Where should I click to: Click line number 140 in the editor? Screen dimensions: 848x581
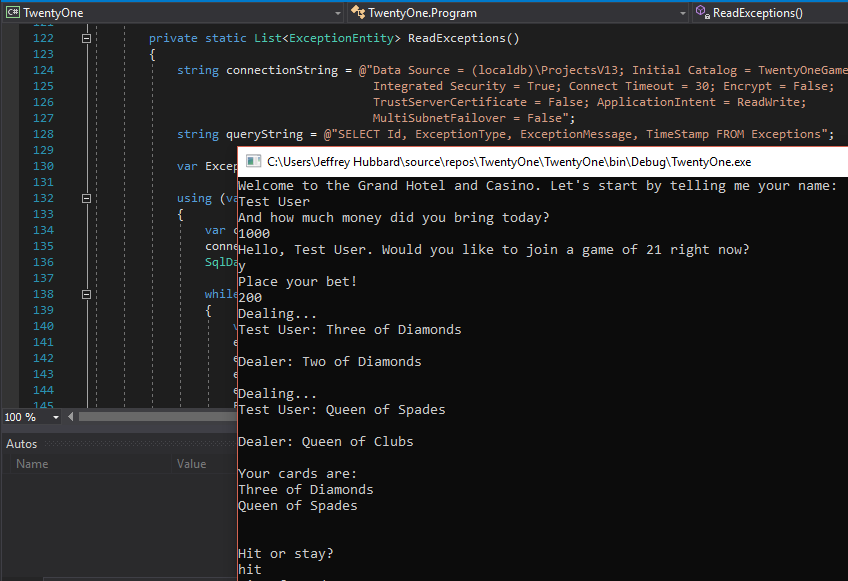[43, 326]
